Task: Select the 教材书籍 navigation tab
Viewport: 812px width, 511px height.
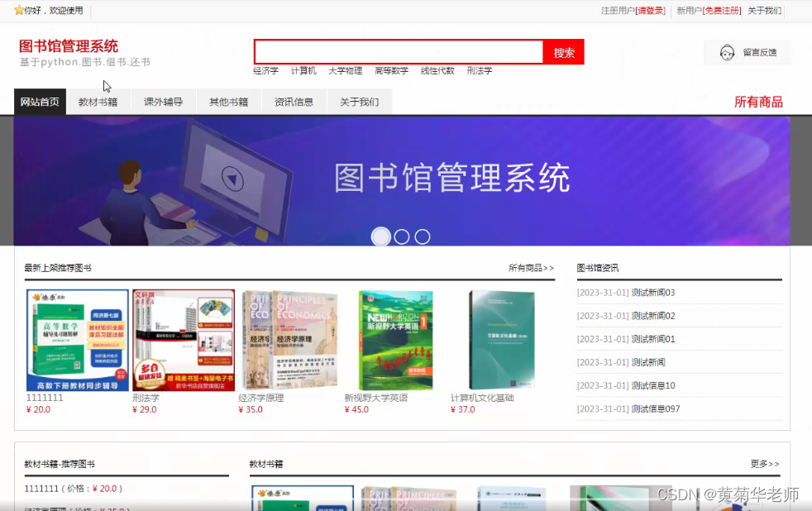Action: click(x=98, y=102)
